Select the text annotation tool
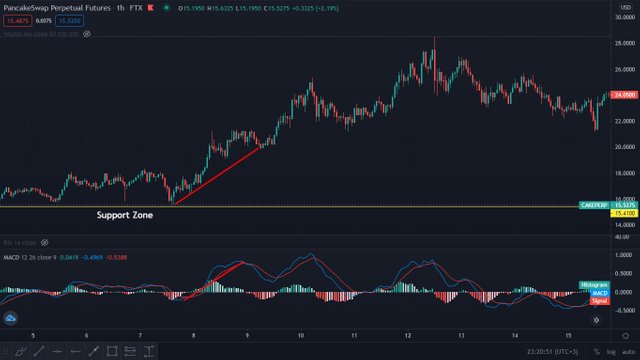This screenshot has width=640, height=360. pyautogui.click(x=149, y=351)
